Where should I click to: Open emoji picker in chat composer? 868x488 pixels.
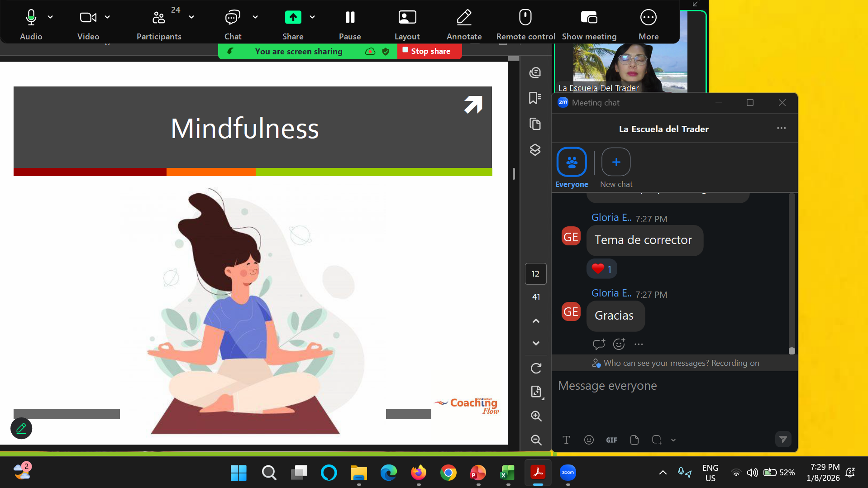tap(588, 440)
